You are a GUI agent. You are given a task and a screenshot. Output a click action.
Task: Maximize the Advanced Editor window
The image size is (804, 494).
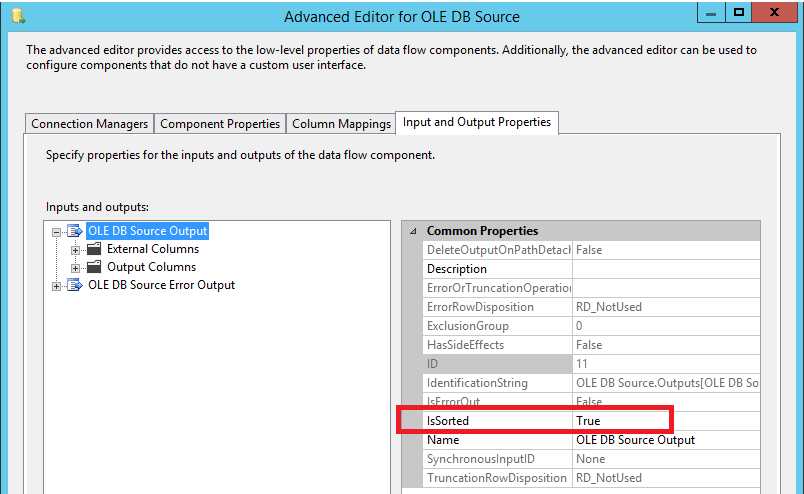pos(739,12)
